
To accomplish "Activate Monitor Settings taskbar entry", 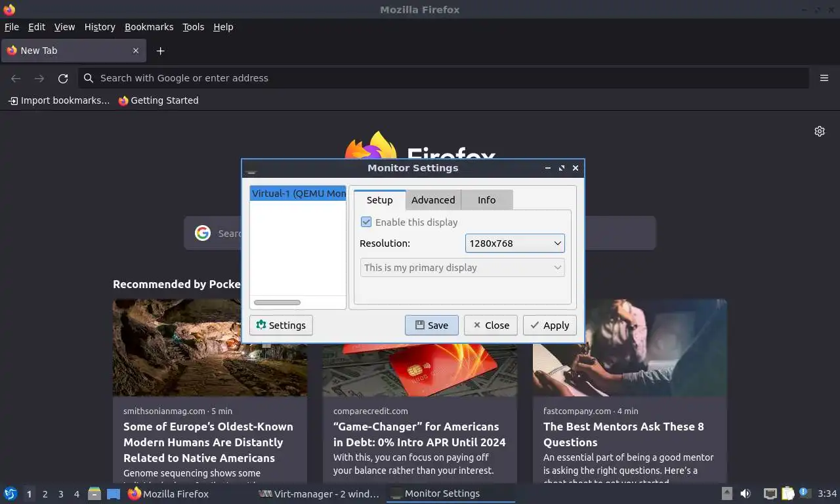I will tap(450, 493).
